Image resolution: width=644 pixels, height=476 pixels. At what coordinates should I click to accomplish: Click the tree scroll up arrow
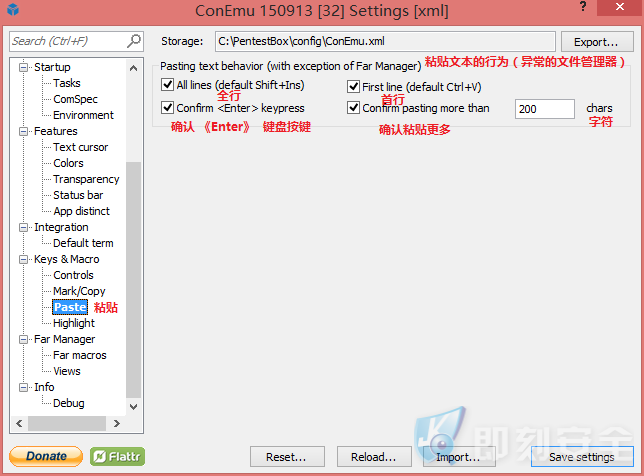click(x=133, y=68)
